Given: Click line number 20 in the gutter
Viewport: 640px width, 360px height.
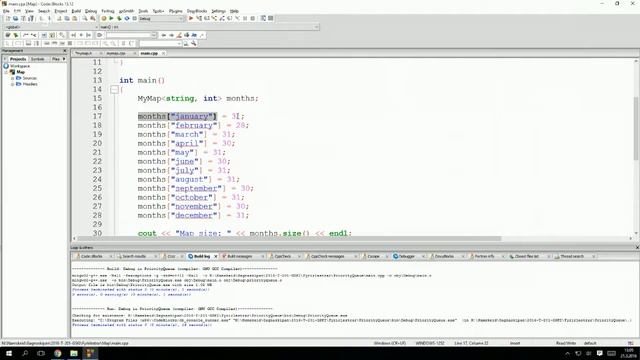Looking at the screenshot, I should point(97,143).
